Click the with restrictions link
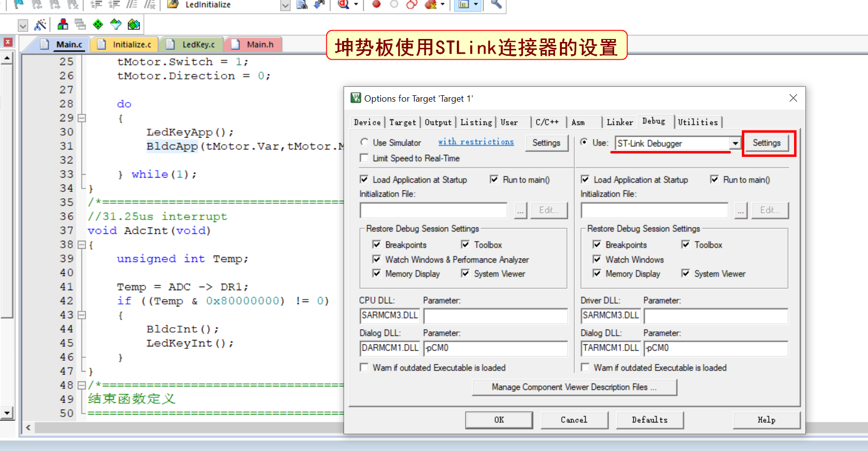Screen dimensions: 868x451 476,142
